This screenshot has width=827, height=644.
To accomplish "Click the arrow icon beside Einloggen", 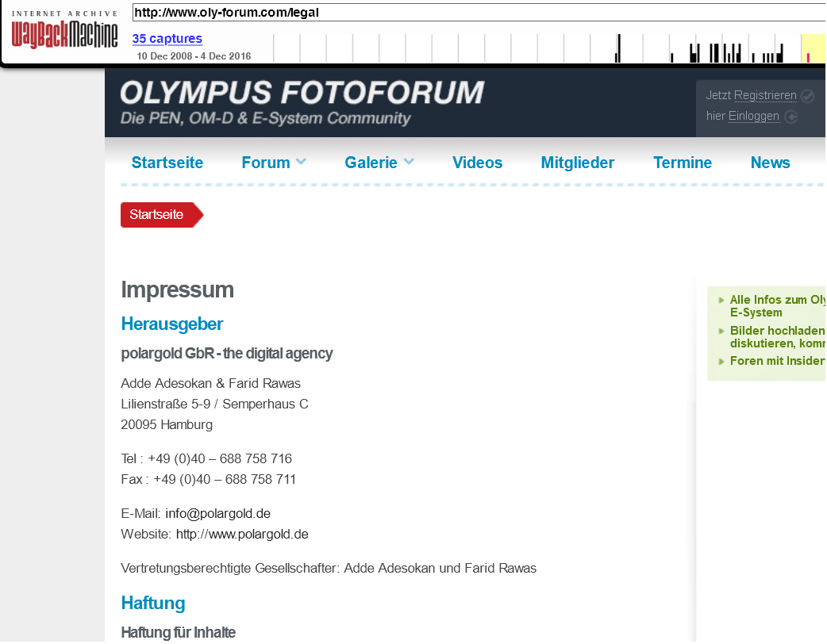I will [x=790, y=117].
